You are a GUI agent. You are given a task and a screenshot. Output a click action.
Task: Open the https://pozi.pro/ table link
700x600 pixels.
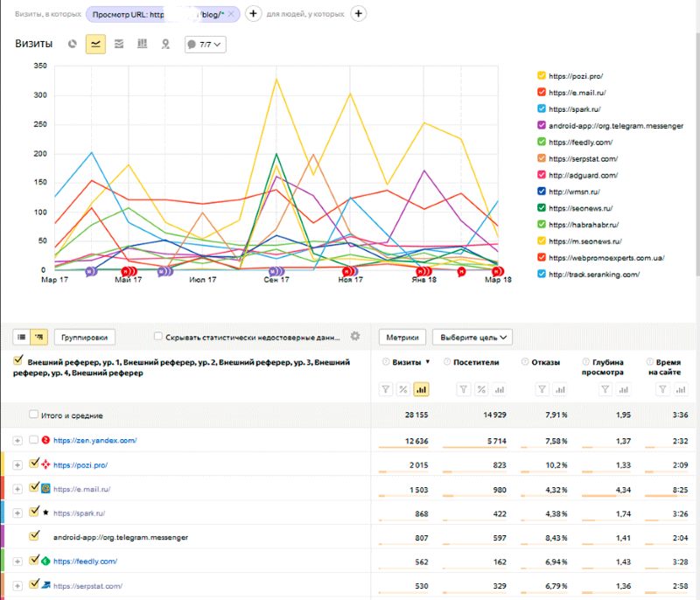point(80,464)
